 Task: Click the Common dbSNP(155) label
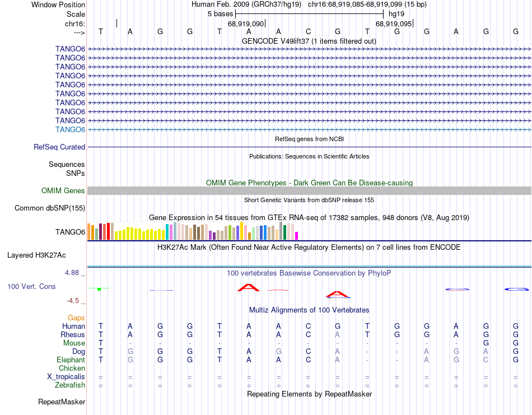(x=50, y=208)
